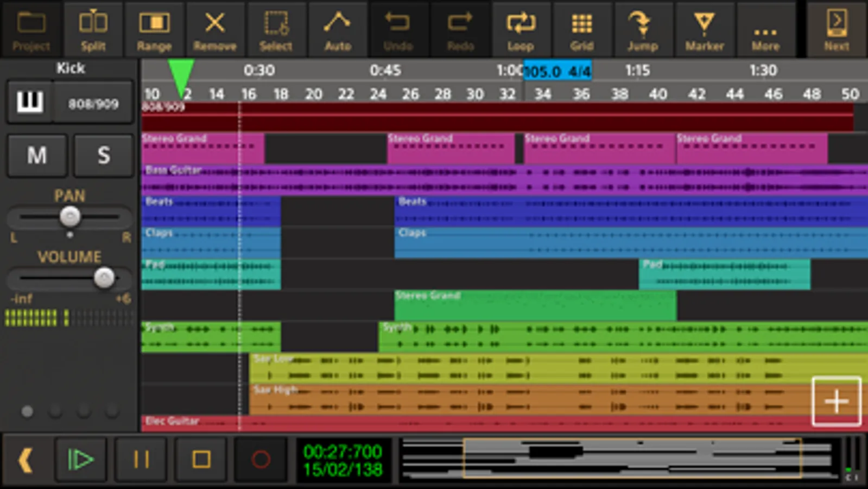Select the Split tool

[x=93, y=30]
